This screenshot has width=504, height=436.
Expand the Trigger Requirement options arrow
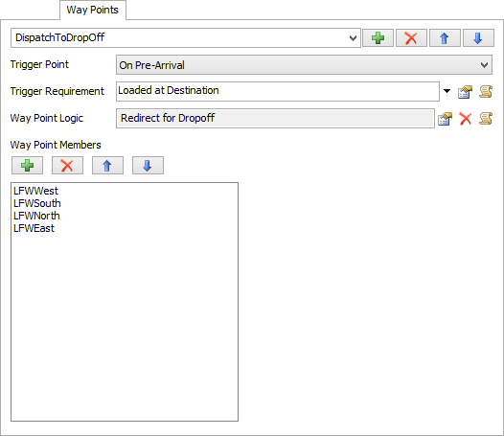pyautogui.click(x=447, y=91)
